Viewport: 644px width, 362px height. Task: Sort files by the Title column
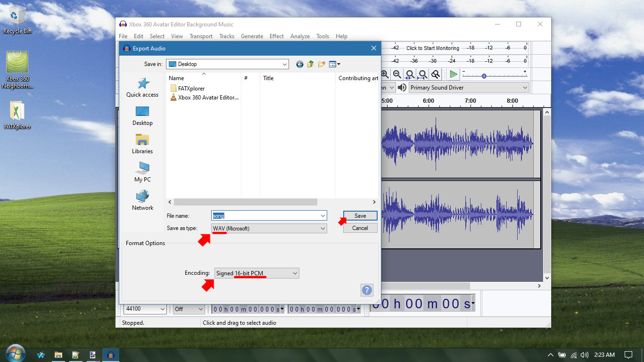click(x=297, y=78)
